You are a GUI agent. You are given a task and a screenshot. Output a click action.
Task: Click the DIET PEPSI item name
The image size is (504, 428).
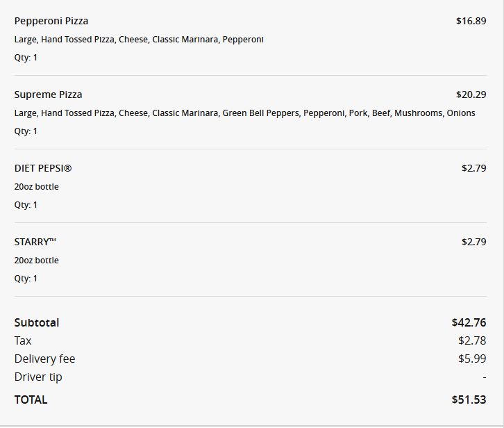point(43,168)
